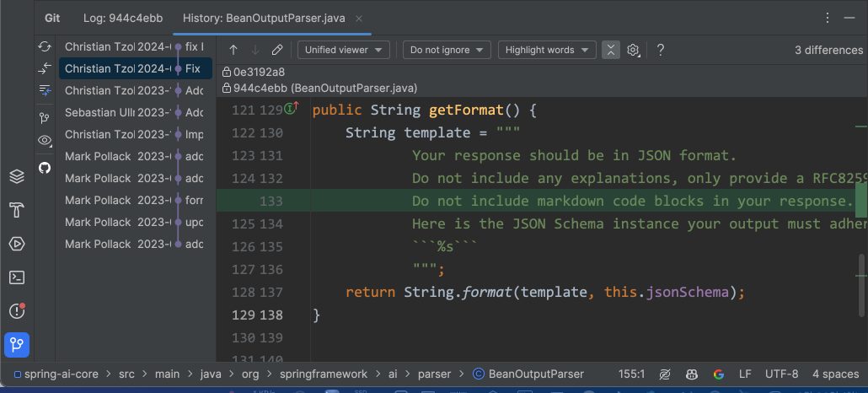
Task: Click the pencil edit source icon
Action: pos(277,51)
